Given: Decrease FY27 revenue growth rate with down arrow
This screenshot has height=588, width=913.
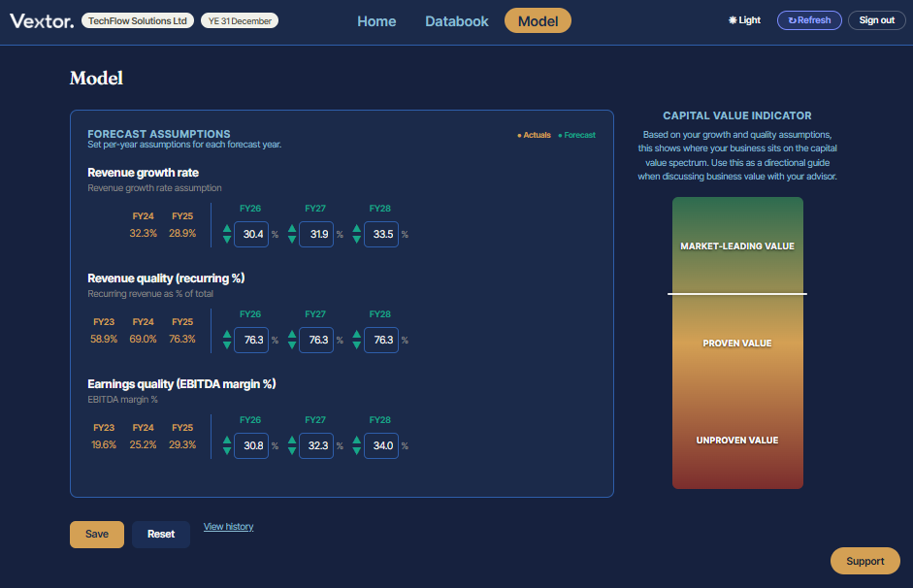Looking at the screenshot, I should pos(292,240).
